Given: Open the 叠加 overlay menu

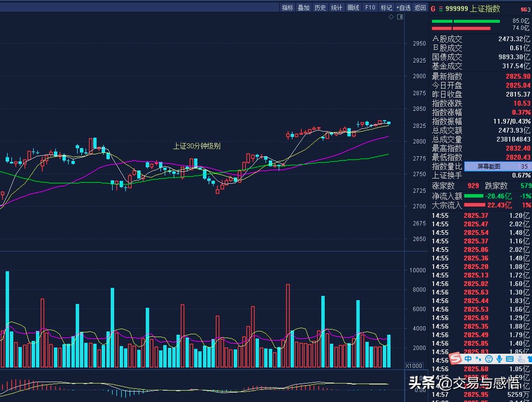Looking at the screenshot, I should [x=303, y=8].
